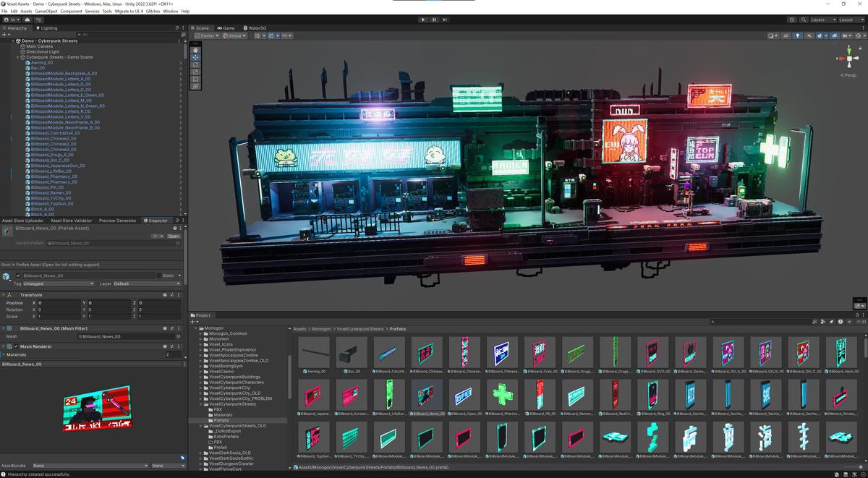Toggle the Static checkbox

coord(159,276)
